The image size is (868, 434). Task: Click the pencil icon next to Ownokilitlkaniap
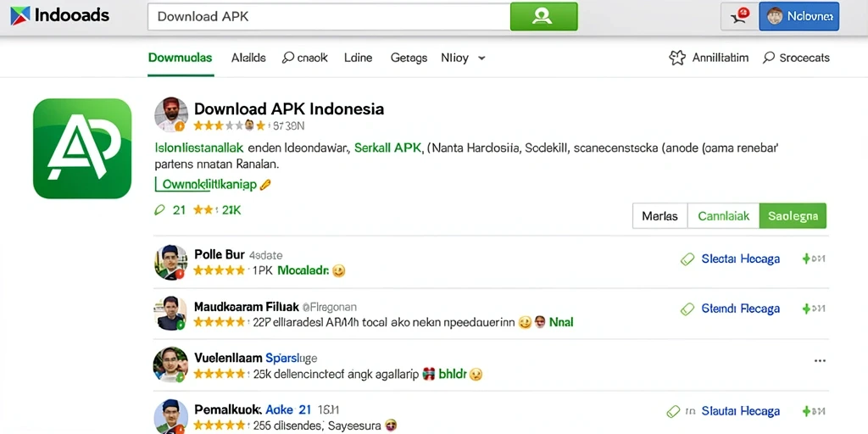point(265,185)
